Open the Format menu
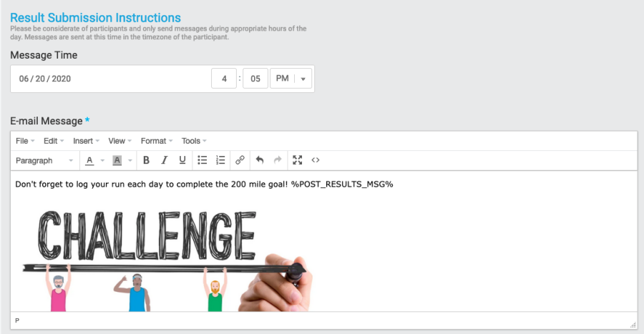 157,141
